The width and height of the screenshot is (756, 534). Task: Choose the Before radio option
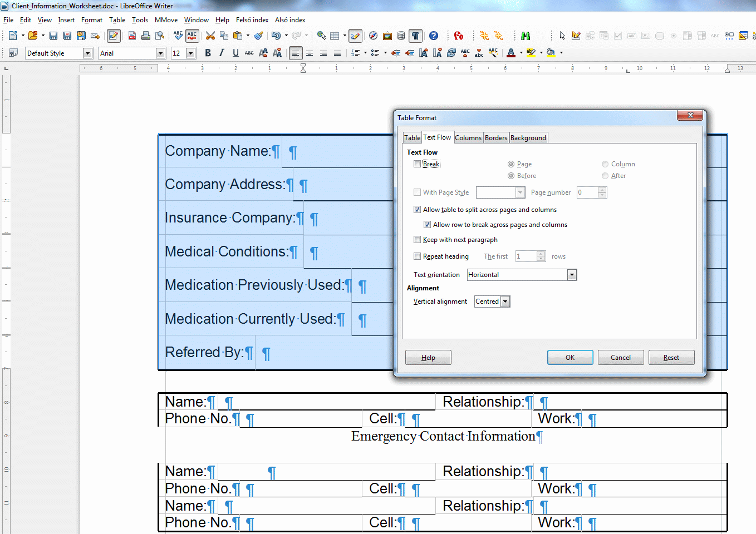[510, 176]
